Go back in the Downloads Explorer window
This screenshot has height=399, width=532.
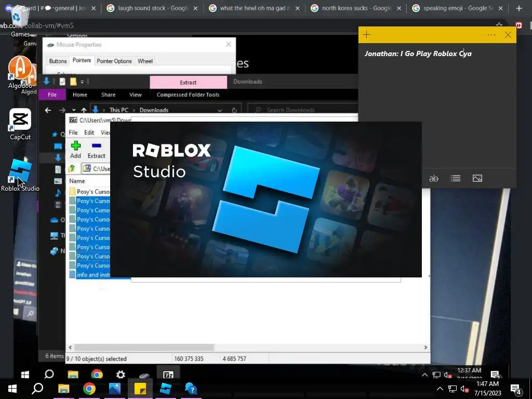pyautogui.click(x=48, y=110)
